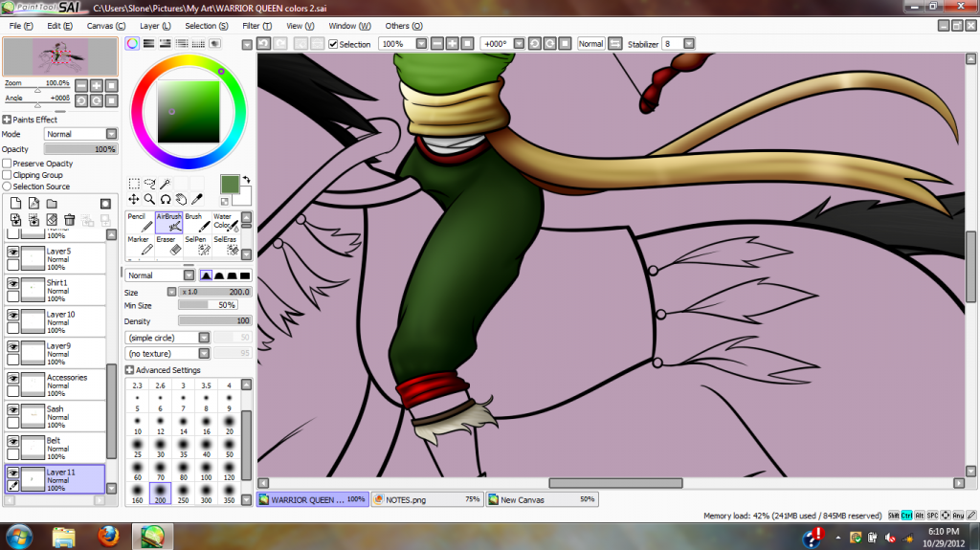Choose the zoom magnifier tool
The height and width of the screenshot is (550, 980).
pyautogui.click(x=149, y=199)
